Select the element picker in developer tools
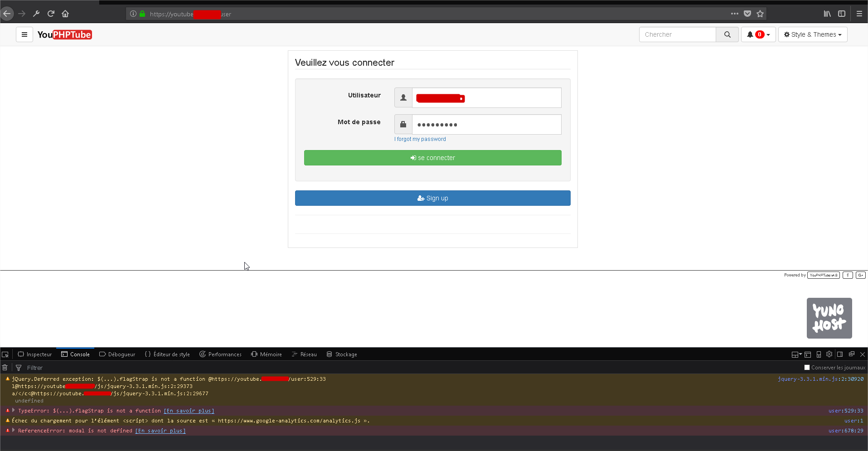The width and height of the screenshot is (868, 451). (5, 354)
